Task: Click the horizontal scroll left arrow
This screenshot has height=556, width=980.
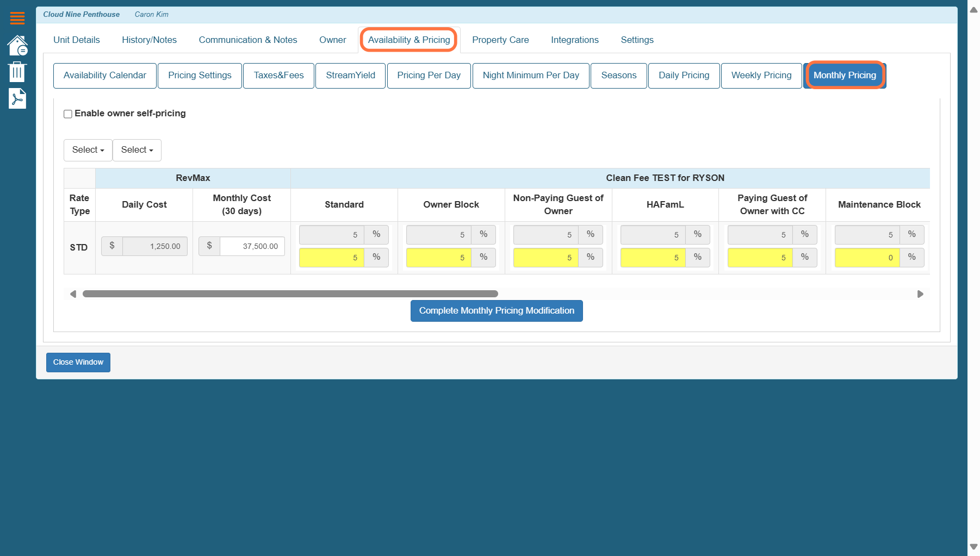Action: pyautogui.click(x=73, y=294)
